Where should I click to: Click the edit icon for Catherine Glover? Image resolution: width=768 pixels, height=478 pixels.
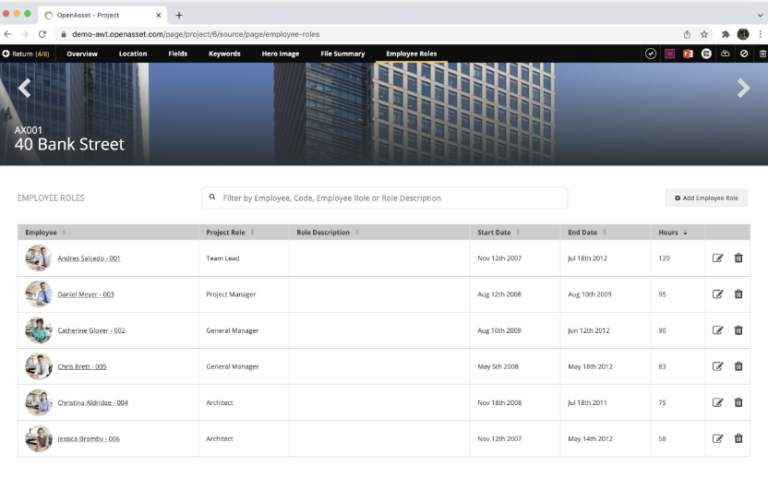717,330
